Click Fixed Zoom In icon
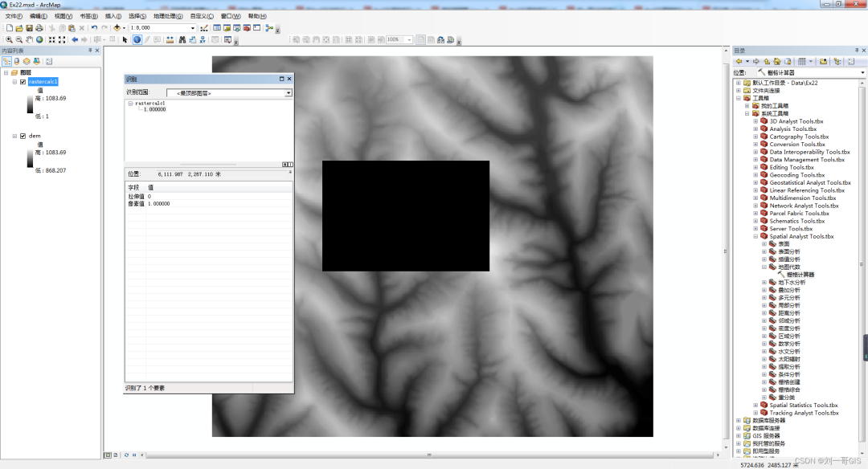 click(x=52, y=40)
